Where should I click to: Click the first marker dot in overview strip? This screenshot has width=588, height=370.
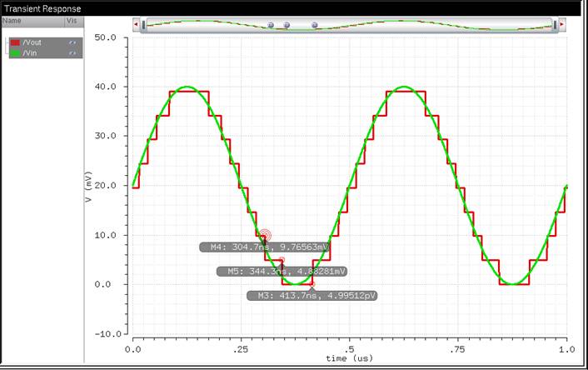270,25
